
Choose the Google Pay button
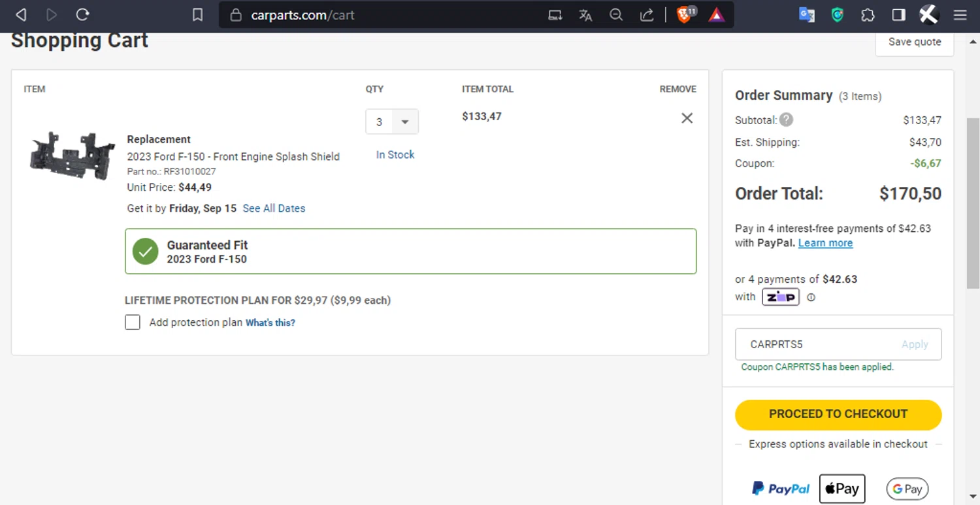907,489
